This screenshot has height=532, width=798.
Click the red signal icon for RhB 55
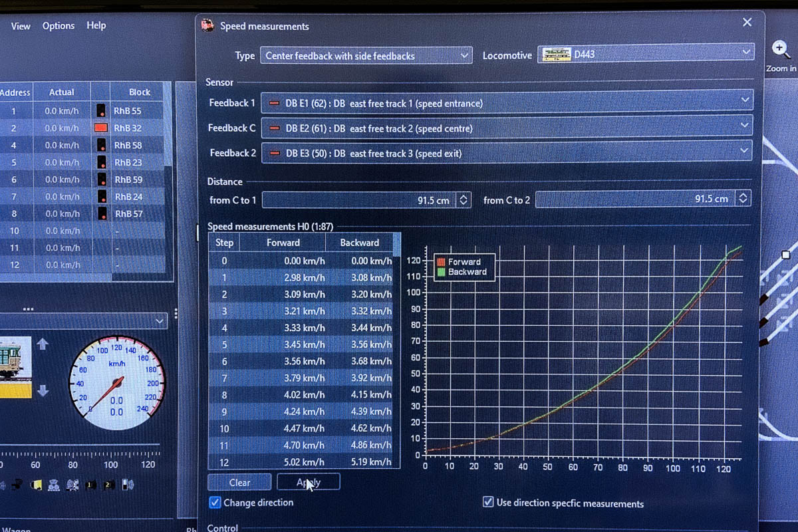101,111
